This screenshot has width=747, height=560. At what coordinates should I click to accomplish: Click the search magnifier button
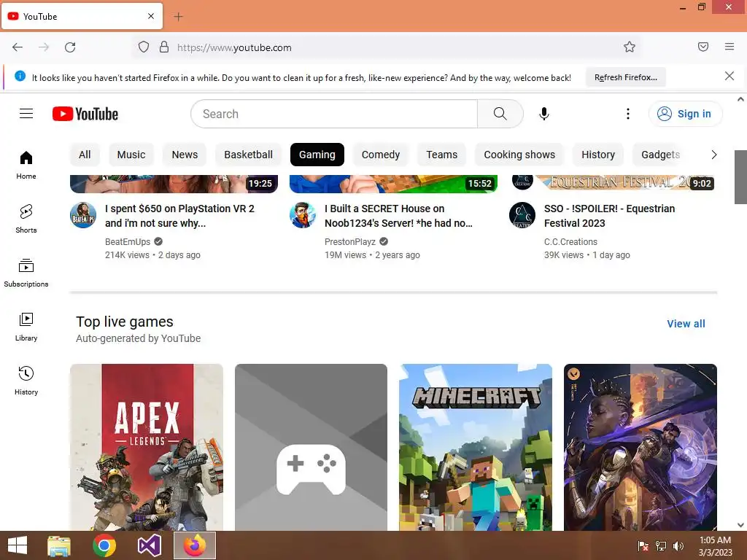[x=500, y=114]
